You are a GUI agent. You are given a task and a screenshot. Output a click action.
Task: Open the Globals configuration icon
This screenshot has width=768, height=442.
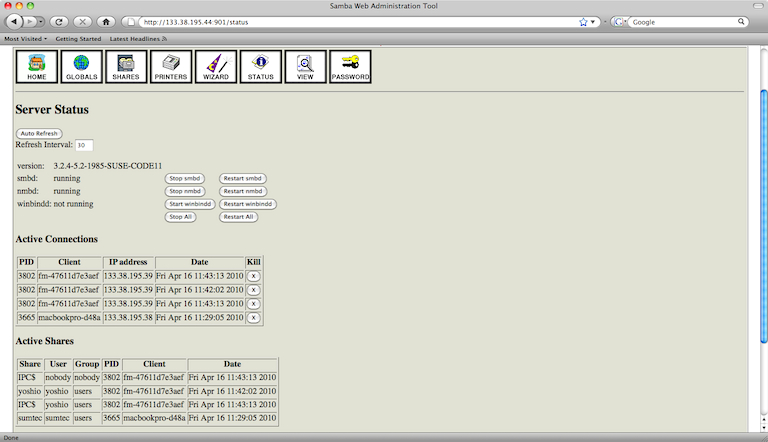click(x=81, y=67)
